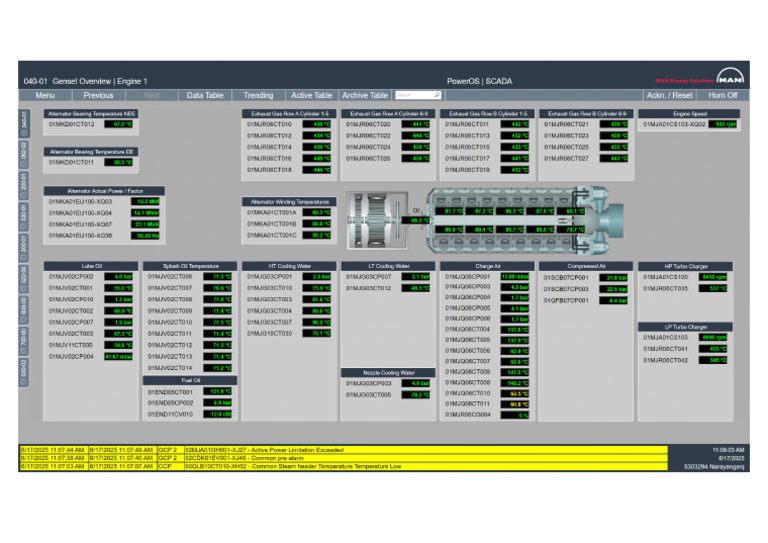The image size is (768, 543).
Task: Switch to side tab 200-01
Action: (24, 185)
